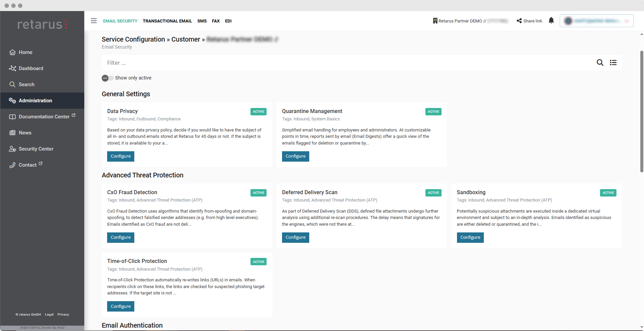644x331 pixels.
Task: Click the retarus logo
Action: coord(42,24)
